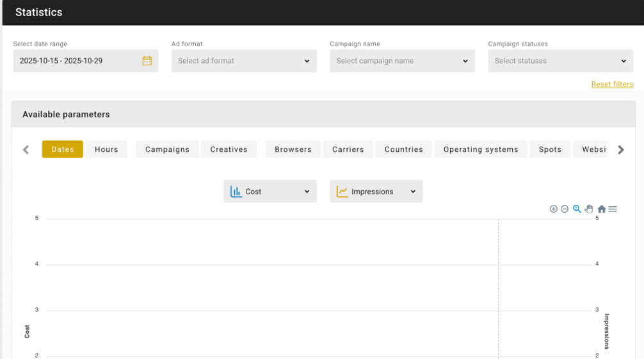The width and height of the screenshot is (644, 360).
Task: Click the chart zoom in plus icon
Action: [553, 209]
